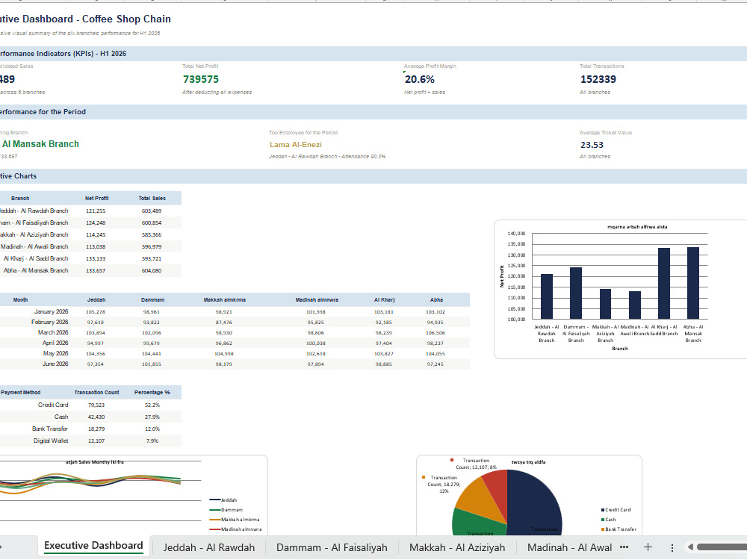The width and height of the screenshot is (747, 560).
Task: Click the Credit Card legend entry in pie chart
Action: tap(616, 509)
